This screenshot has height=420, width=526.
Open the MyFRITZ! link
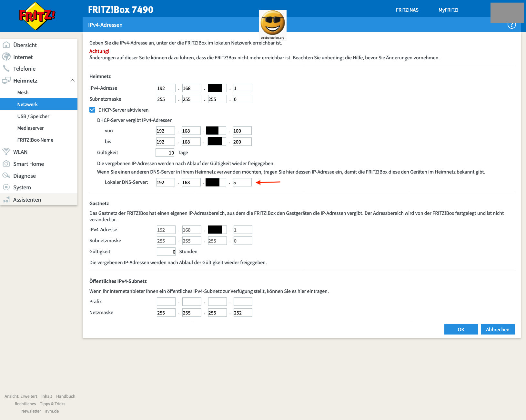tap(448, 10)
